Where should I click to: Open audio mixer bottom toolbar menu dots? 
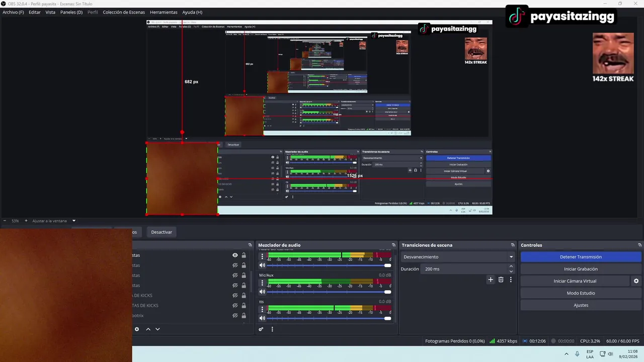pyautogui.click(x=272, y=329)
